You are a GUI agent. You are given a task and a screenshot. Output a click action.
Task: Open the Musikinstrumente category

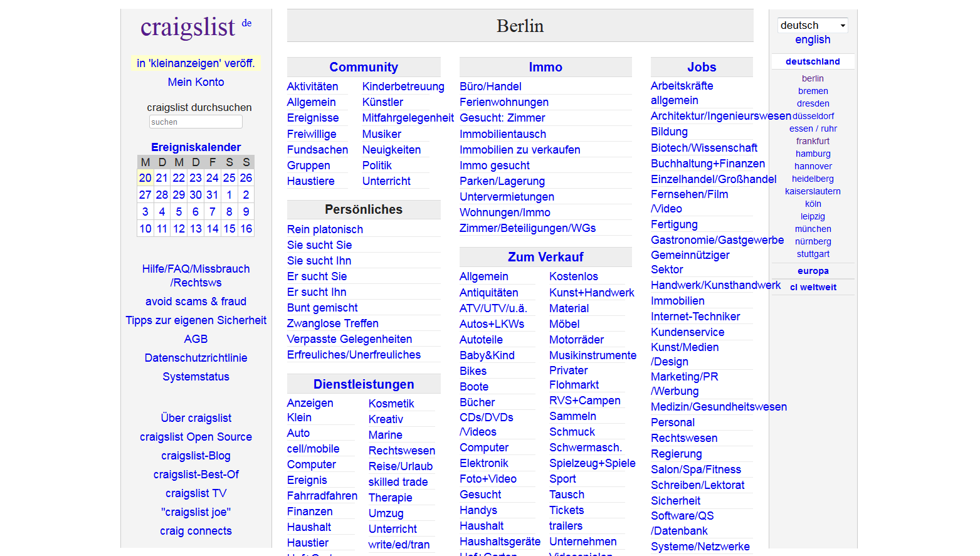coord(593,355)
